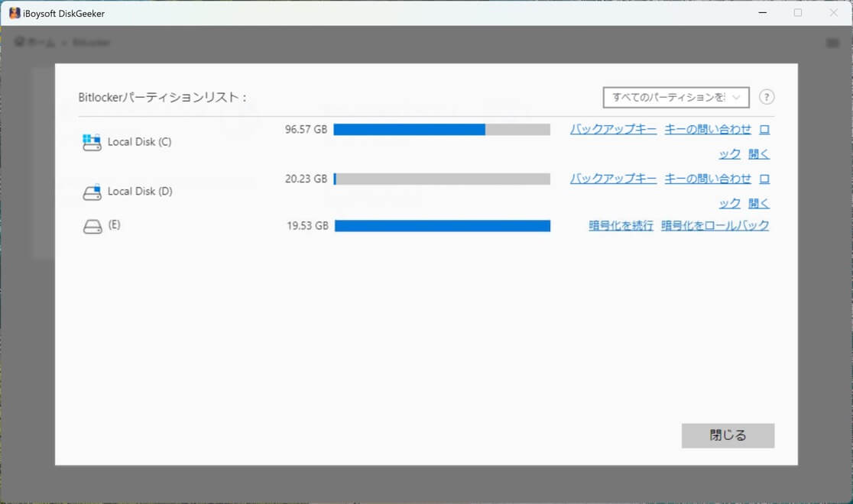
Task: Click the Local Disk (D) drive icon
Action: [x=92, y=192]
